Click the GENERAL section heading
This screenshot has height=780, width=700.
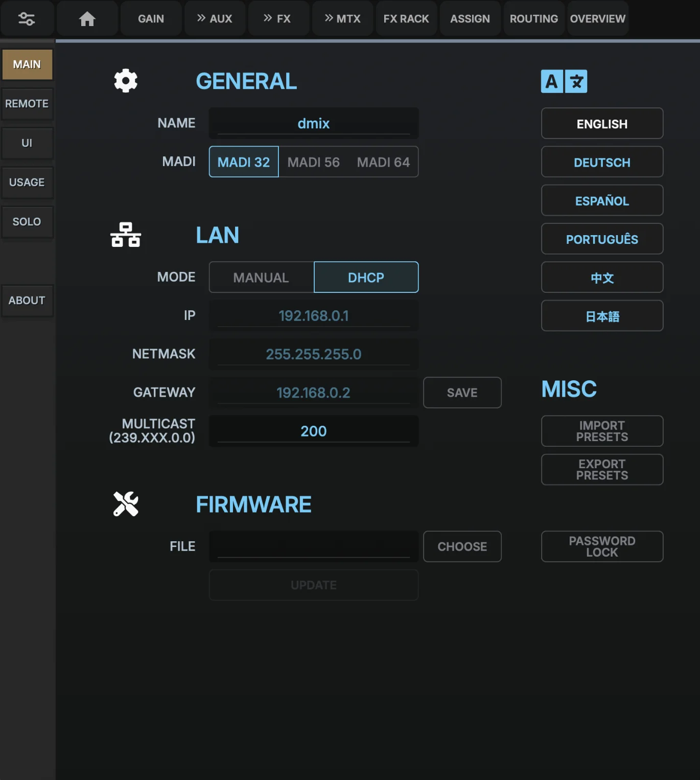(x=246, y=81)
